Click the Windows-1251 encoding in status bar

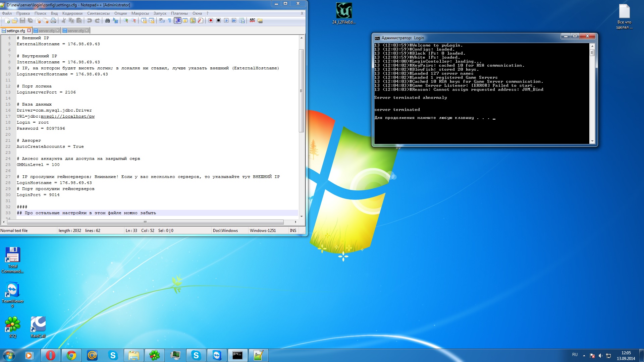pos(263,231)
